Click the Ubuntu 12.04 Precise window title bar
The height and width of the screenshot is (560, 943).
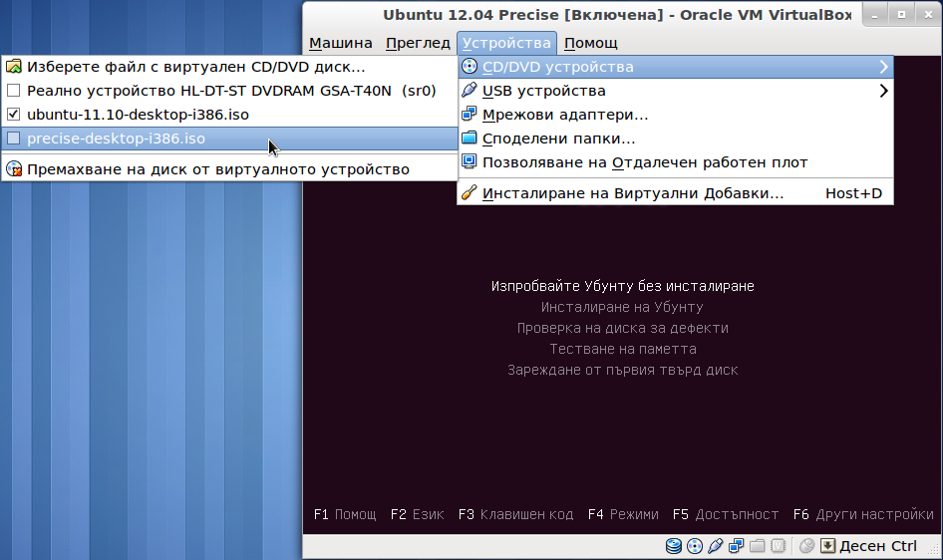point(617,15)
